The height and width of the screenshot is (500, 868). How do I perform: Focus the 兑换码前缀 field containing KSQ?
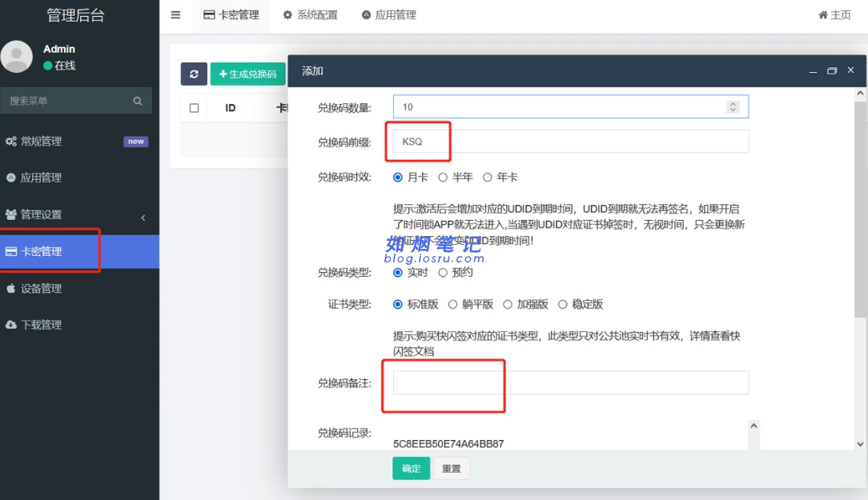(571, 142)
